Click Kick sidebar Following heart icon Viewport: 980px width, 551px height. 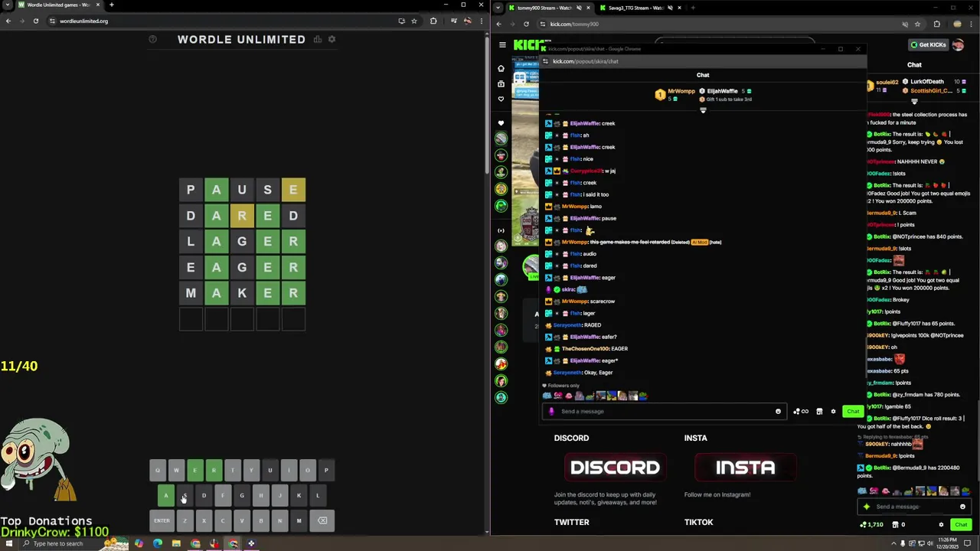click(501, 99)
